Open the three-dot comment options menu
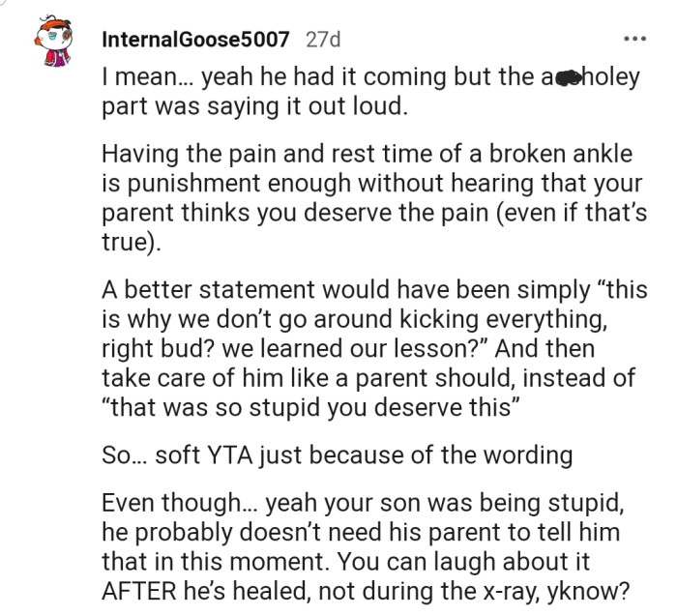Viewport: 677px width, 616px height. point(633,40)
